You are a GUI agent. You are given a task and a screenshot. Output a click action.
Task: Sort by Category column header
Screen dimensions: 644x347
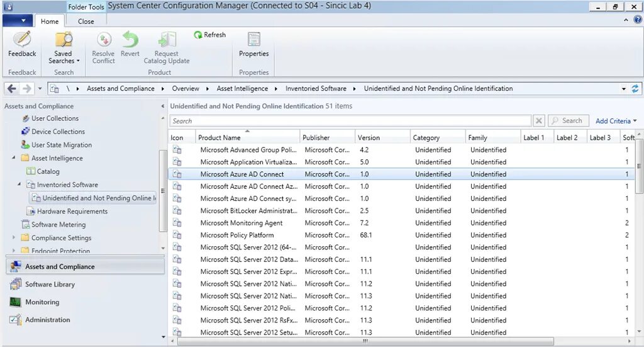[x=438, y=137]
